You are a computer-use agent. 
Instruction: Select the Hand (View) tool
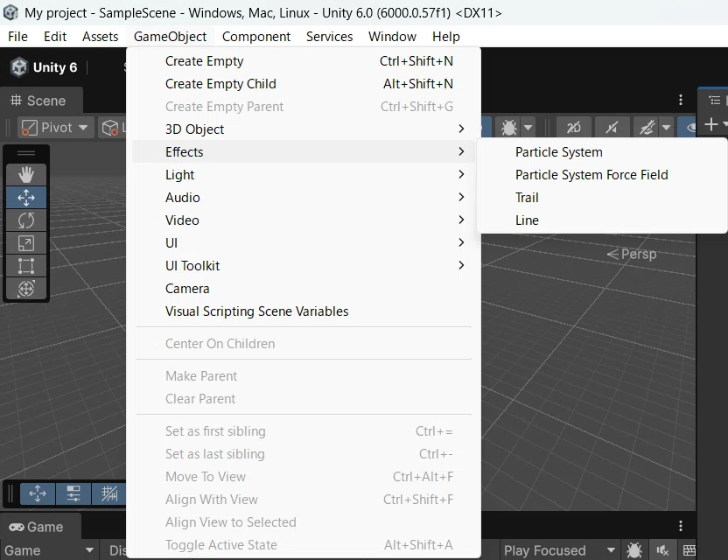26,175
